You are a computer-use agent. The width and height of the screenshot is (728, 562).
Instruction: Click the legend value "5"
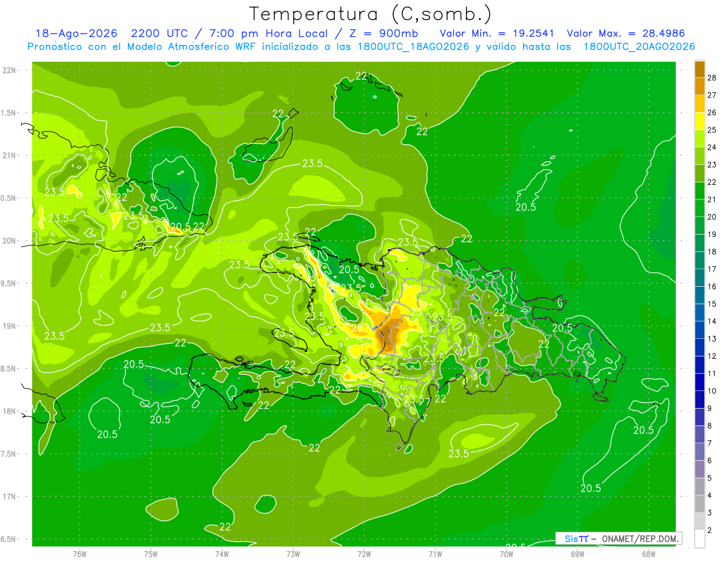coord(710,478)
